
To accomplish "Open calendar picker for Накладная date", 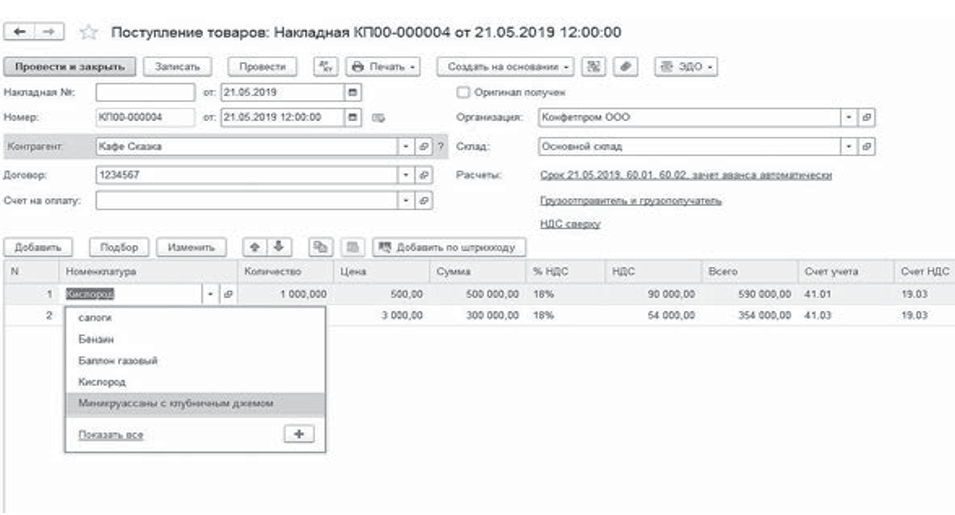I will click(x=351, y=92).
